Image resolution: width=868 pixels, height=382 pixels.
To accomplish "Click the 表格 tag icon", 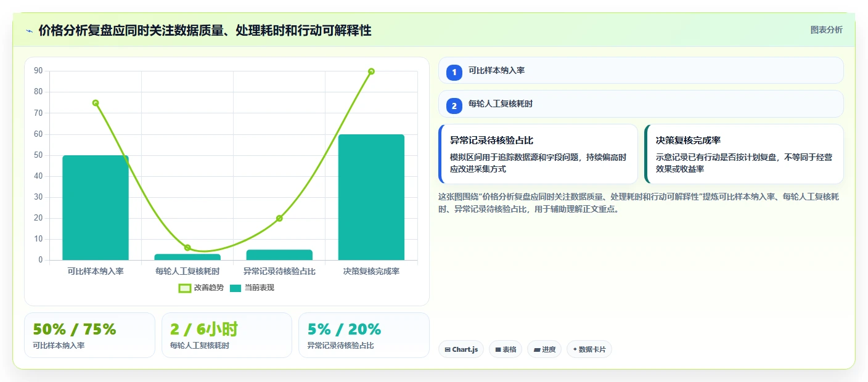I will tap(498, 349).
